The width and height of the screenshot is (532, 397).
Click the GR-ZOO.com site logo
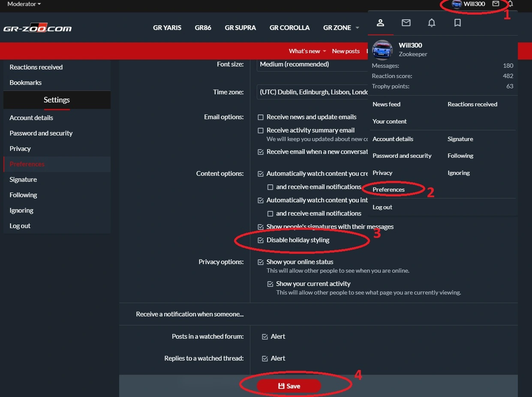click(38, 28)
